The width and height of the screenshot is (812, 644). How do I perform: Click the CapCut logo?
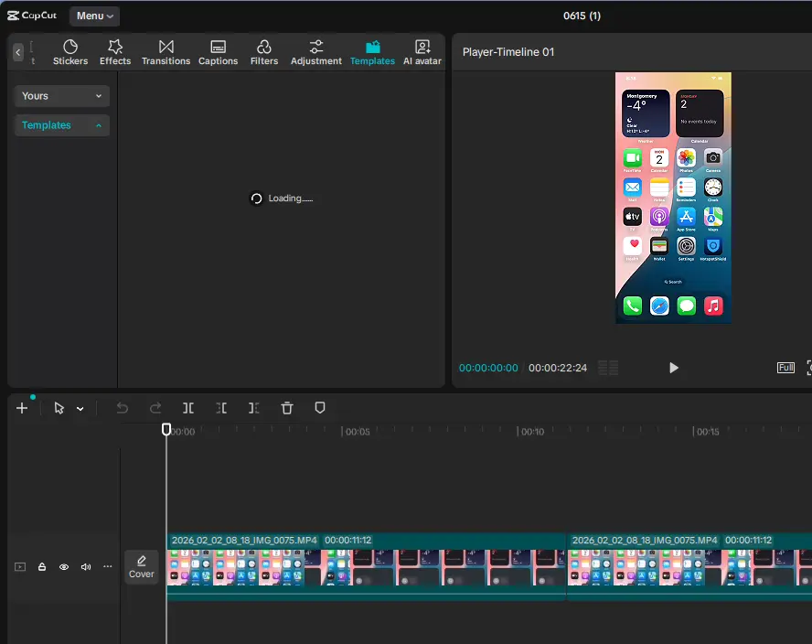[x=32, y=16]
